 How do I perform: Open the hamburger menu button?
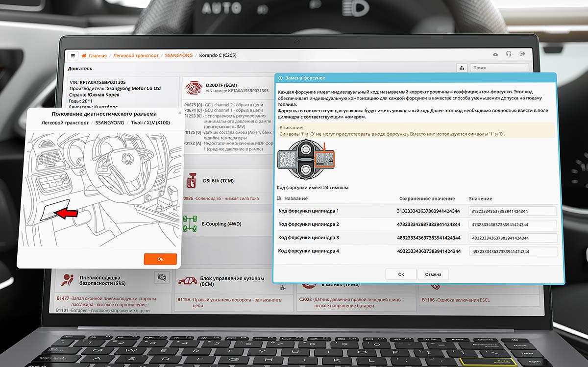pos(73,55)
